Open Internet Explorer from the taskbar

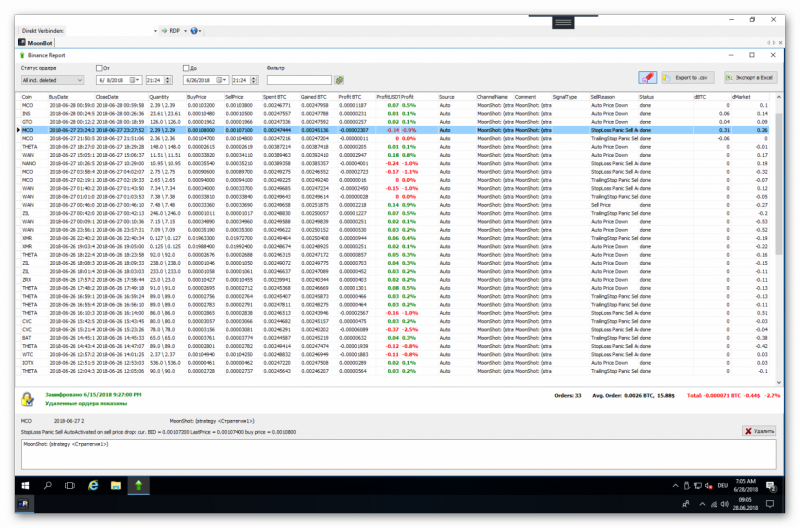pos(91,486)
